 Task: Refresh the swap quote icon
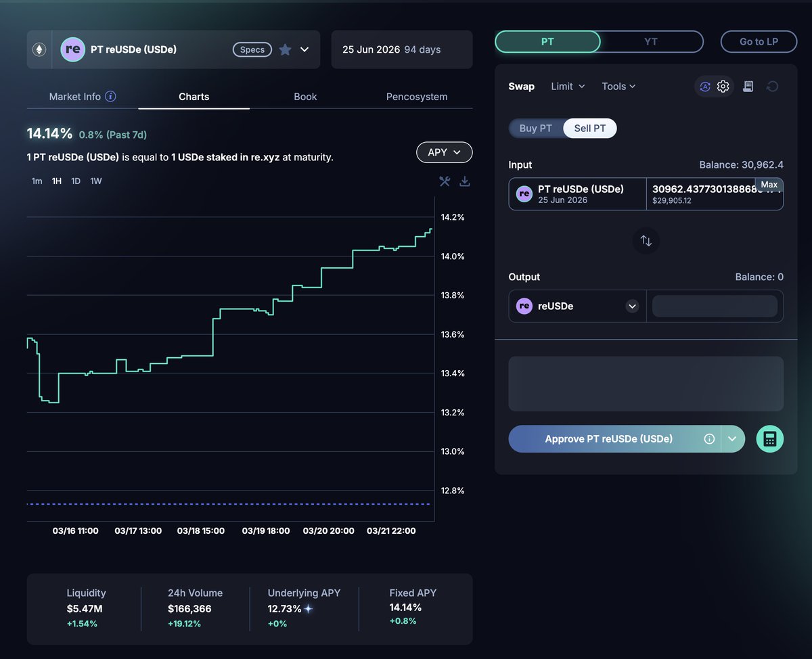point(773,87)
